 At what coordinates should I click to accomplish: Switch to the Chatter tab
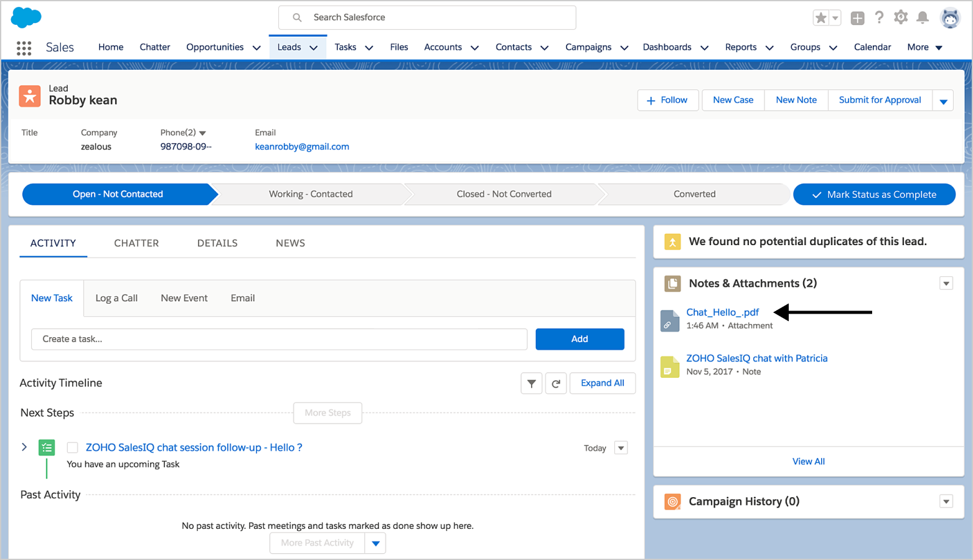(x=136, y=243)
